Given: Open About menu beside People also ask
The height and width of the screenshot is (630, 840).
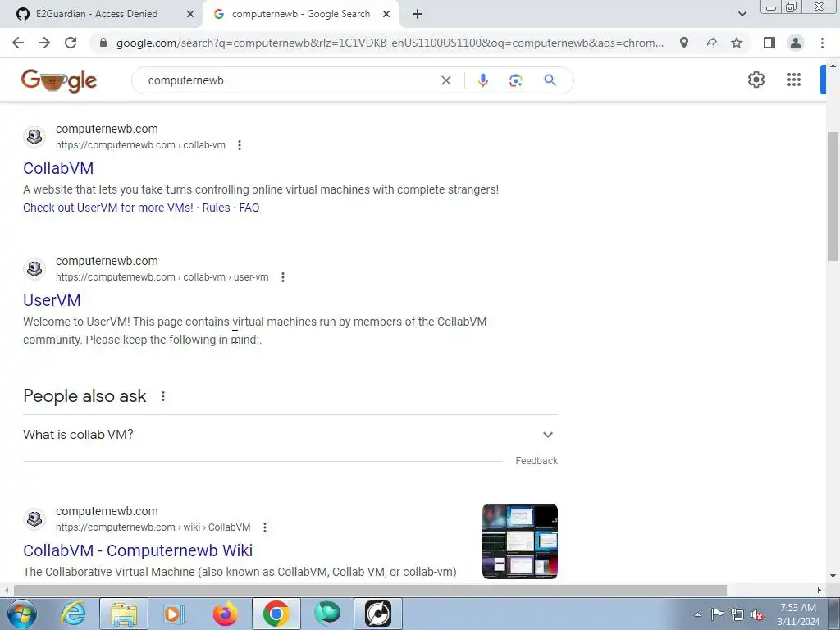Looking at the screenshot, I should point(163,396).
